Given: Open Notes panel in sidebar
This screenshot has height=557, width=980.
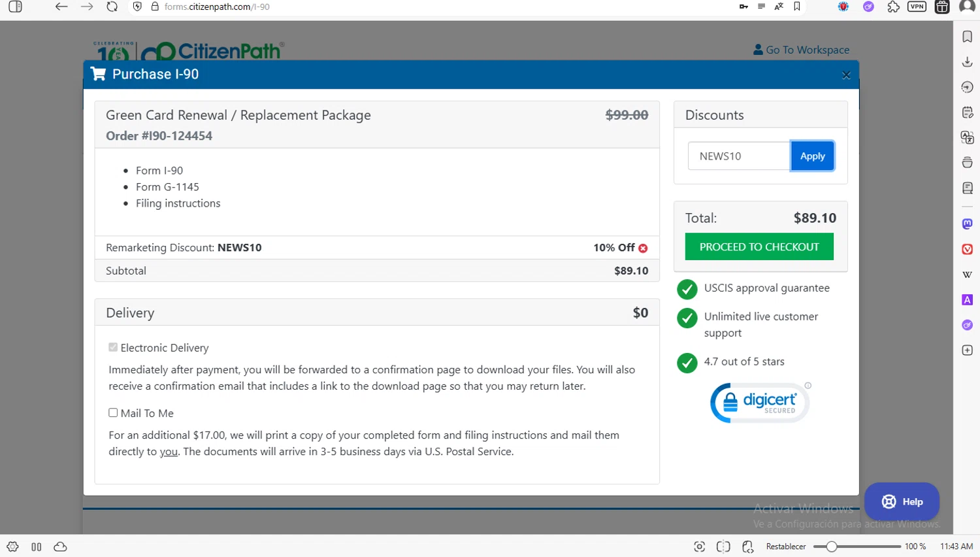Looking at the screenshot, I should pyautogui.click(x=968, y=112).
